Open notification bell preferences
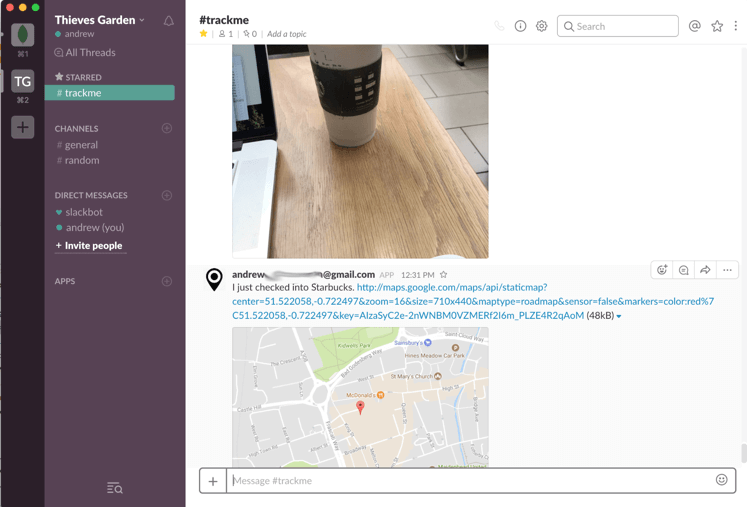 pyautogui.click(x=169, y=21)
